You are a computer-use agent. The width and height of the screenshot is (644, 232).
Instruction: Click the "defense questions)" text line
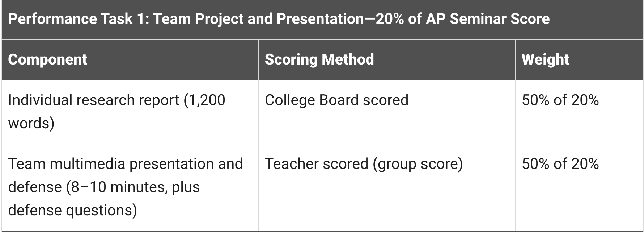click(72, 210)
